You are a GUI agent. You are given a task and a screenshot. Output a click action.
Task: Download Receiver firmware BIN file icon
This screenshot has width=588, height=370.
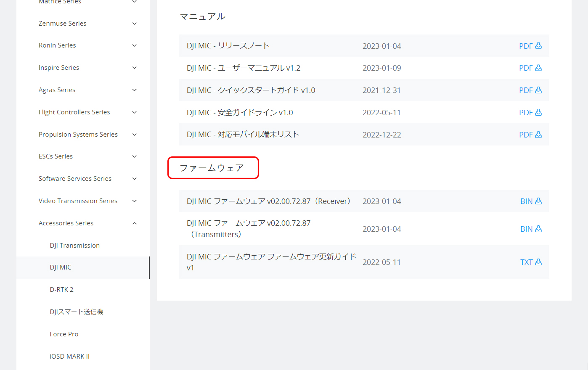pos(538,201)
